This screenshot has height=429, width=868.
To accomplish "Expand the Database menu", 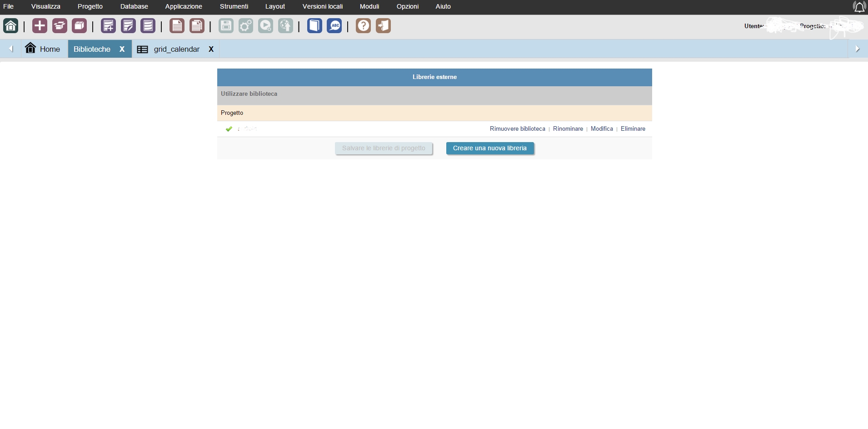I will pos(134,6).
